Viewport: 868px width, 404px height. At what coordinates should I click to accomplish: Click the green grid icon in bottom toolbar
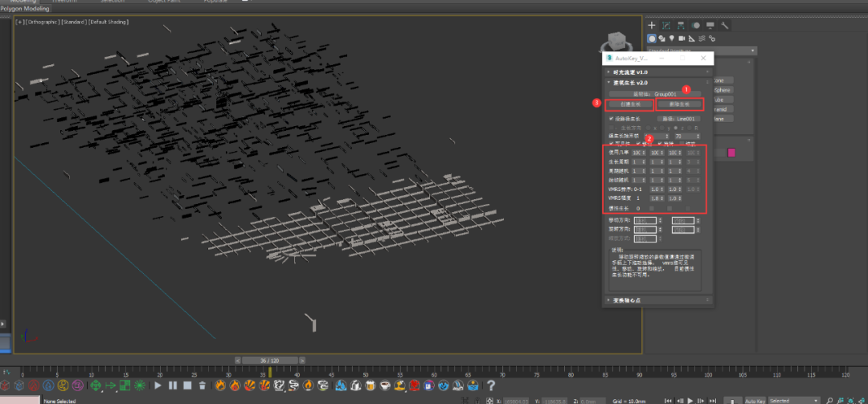click(x=125, y=386)
